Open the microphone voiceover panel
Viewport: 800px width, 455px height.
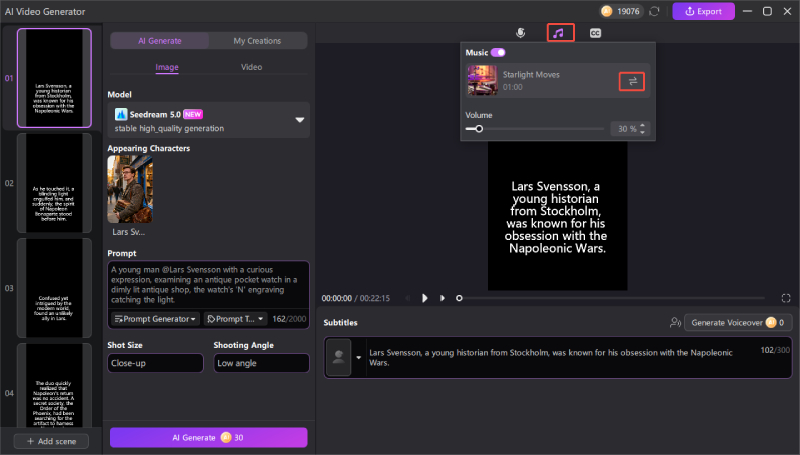[520, 33]
